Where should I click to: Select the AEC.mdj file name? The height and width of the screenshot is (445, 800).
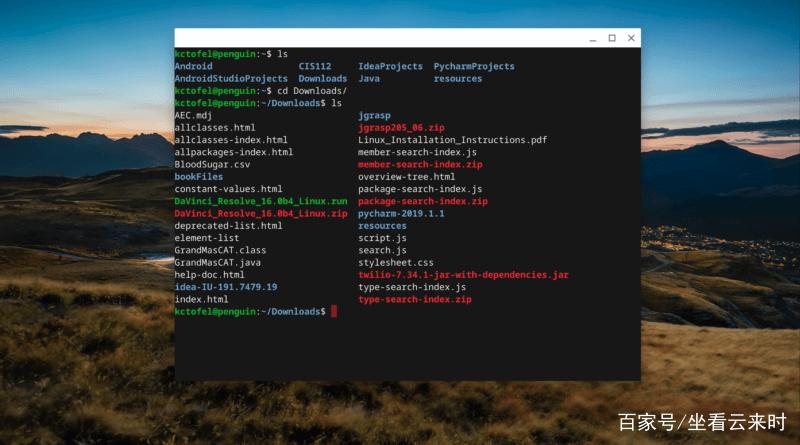(x=193, y=115)
